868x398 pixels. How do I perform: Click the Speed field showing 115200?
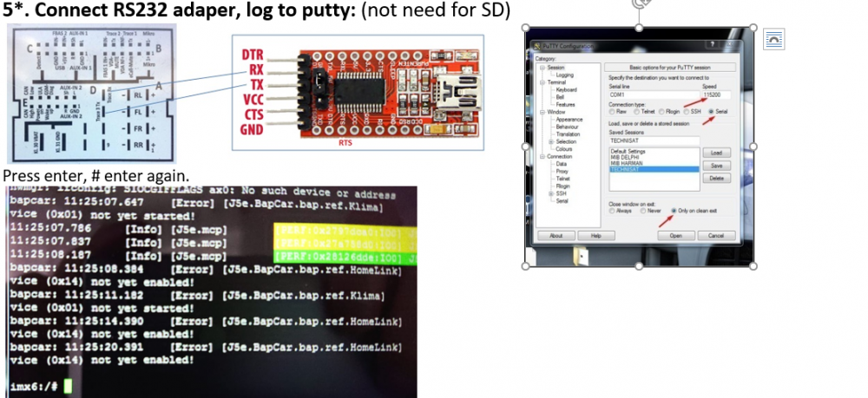[716, 95]
